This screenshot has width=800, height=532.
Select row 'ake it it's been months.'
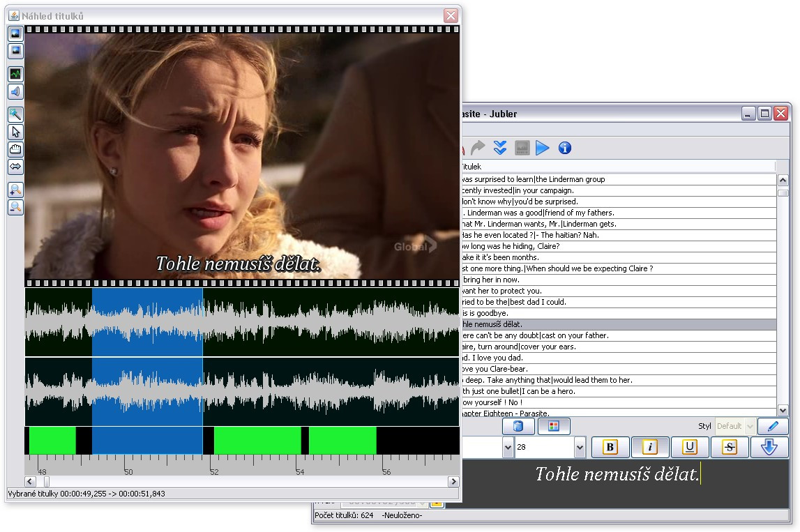pyautogui.click(x=619, y=257)
